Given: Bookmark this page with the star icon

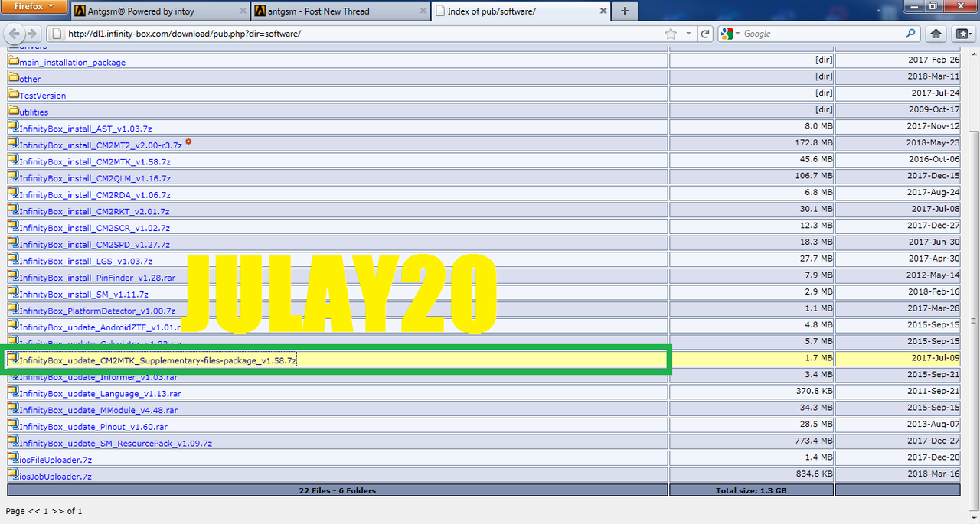Looking at the screenshot, I should [671, 34].
